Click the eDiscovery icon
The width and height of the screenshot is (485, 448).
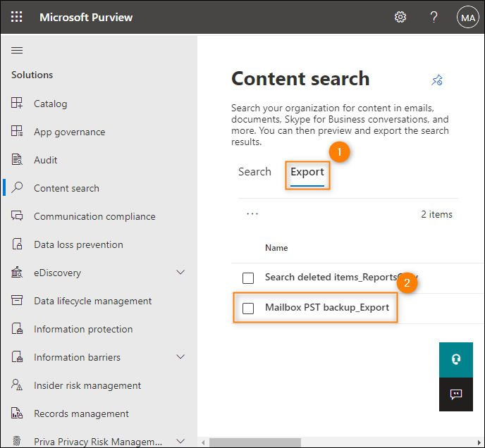(17, 272)
